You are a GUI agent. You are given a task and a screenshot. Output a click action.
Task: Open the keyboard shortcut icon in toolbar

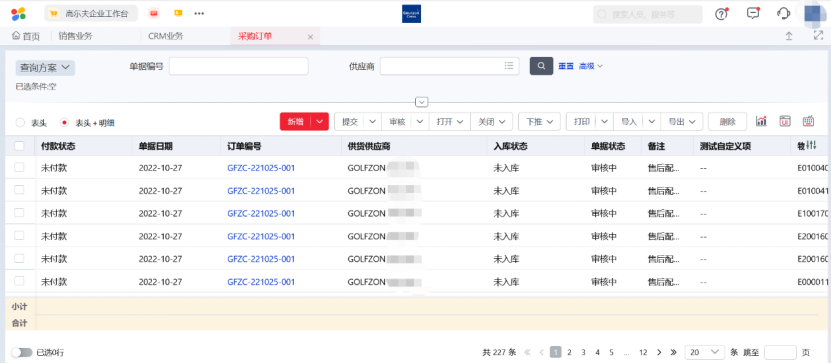(808, 121)
